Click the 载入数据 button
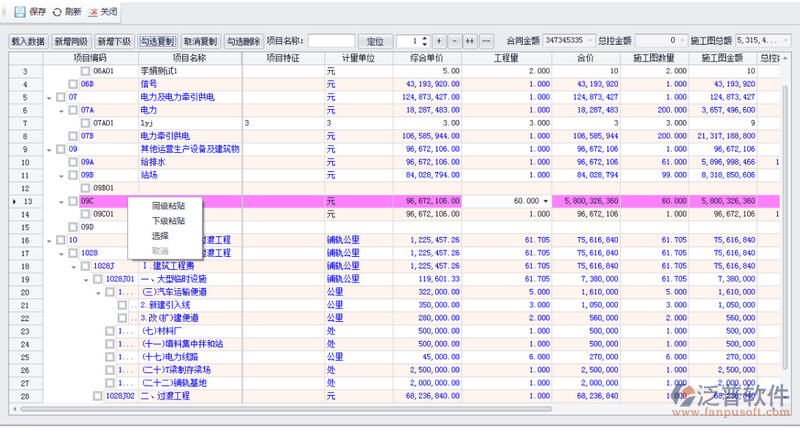The height and width of the screenshot is (428, 800). pyautogui.click(x=28, y=42)
